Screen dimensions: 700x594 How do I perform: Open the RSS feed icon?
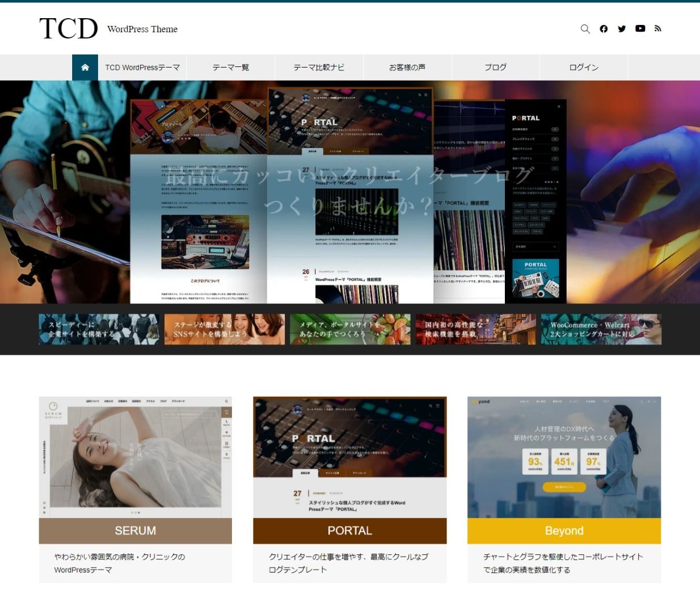tap(658, 28)
